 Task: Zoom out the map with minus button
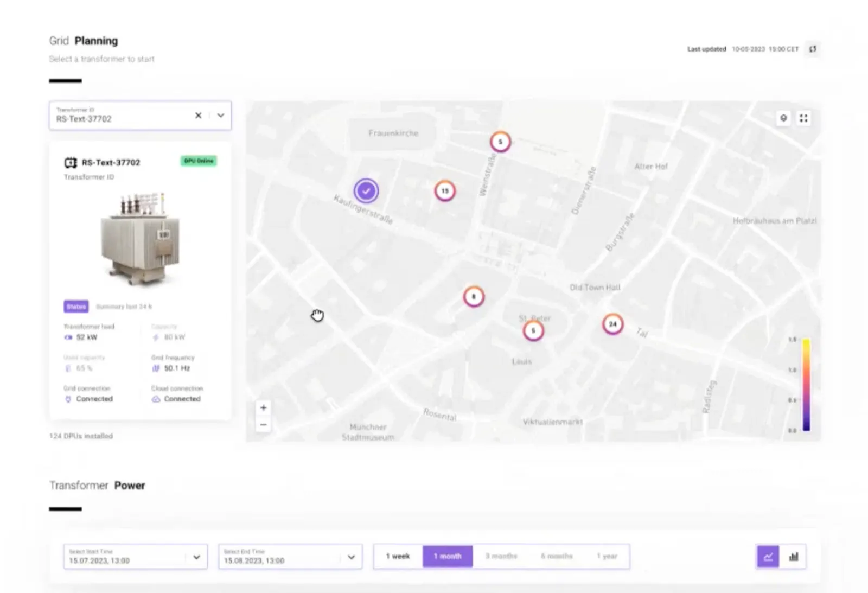click(263, 425)
